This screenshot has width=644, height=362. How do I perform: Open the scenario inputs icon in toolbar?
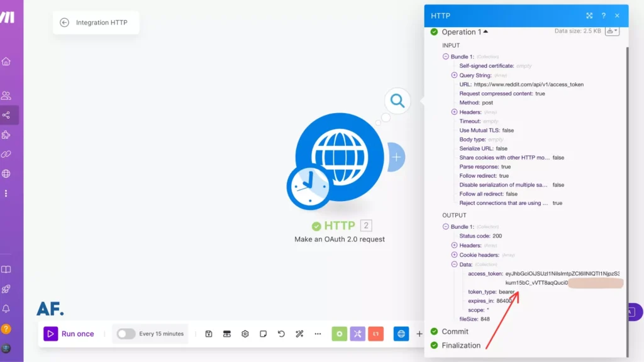pos(226,334)
